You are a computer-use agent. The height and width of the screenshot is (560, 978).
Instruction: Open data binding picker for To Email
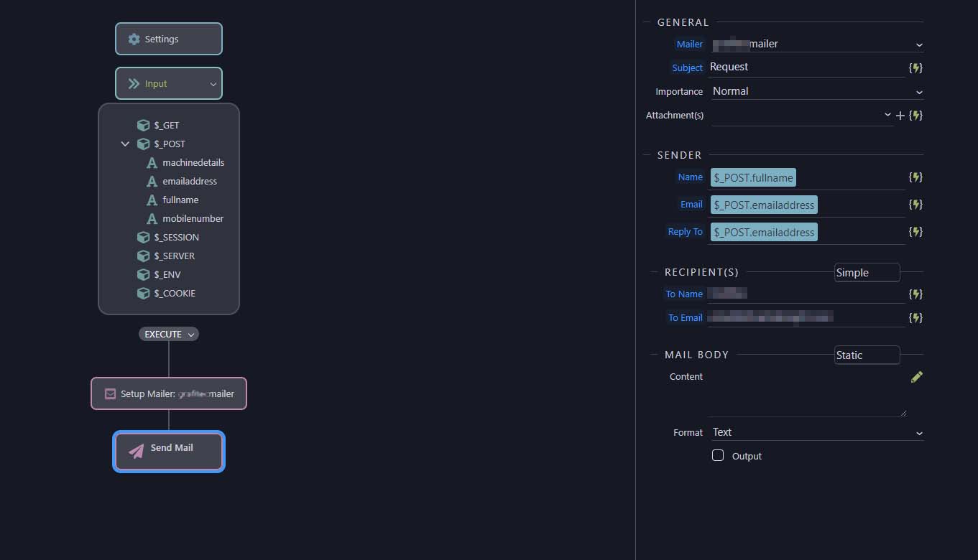click(915, 317)
